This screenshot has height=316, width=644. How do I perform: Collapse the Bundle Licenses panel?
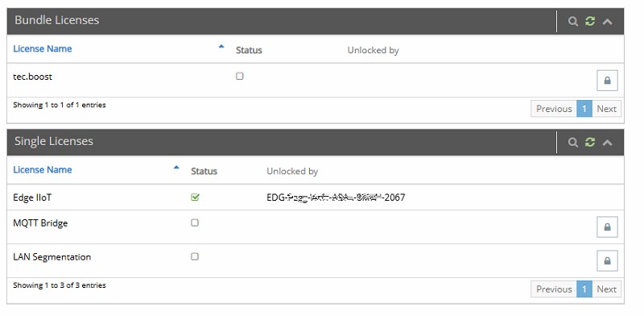click(607, 22)
